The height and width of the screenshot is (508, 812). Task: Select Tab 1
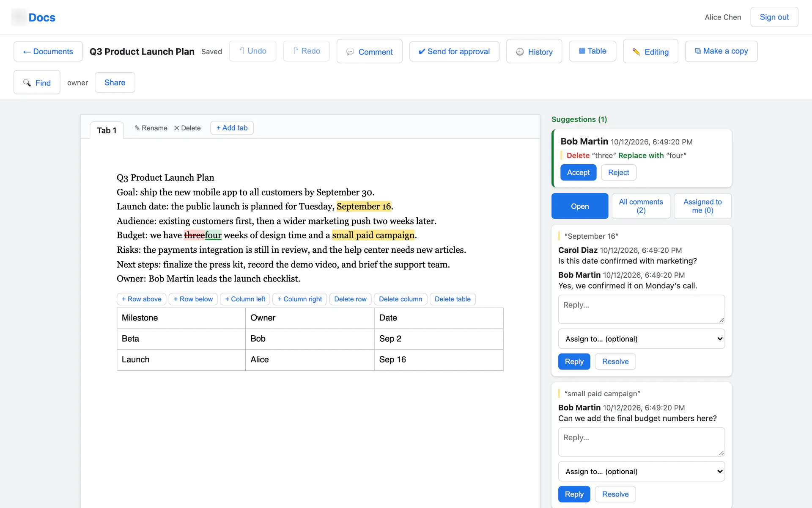107,130
